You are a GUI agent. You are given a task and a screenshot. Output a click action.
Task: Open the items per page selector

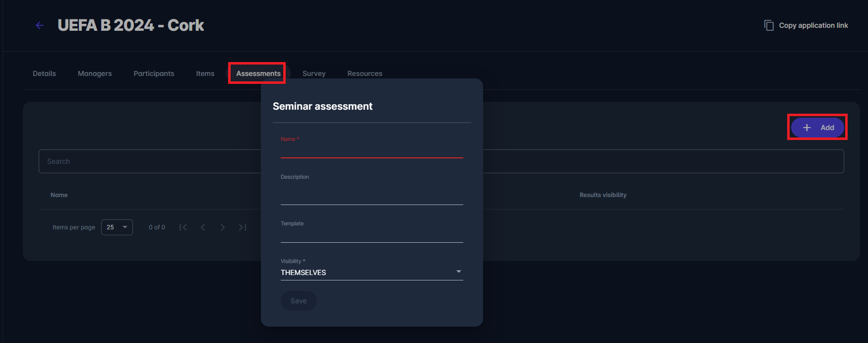pos(117,227)
